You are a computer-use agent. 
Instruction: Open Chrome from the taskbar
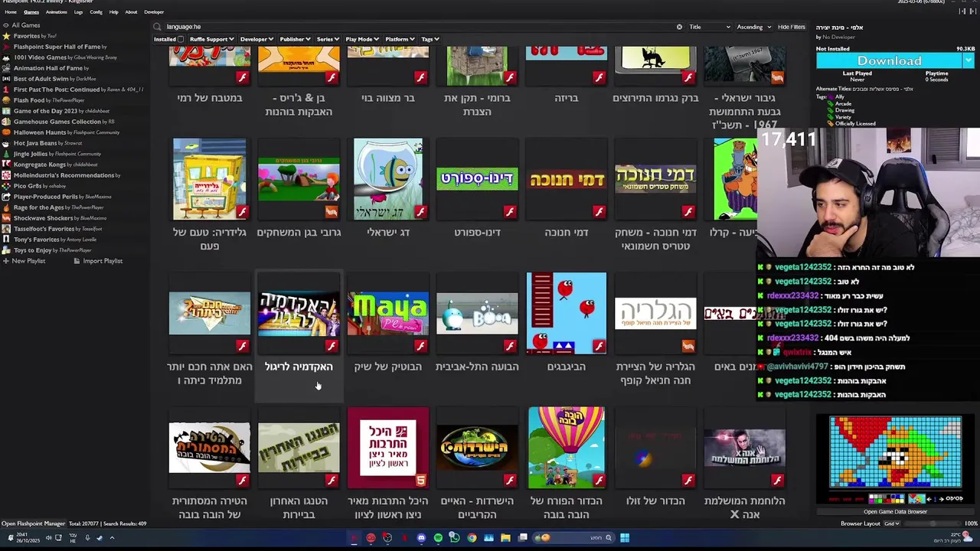coord(472,538)
